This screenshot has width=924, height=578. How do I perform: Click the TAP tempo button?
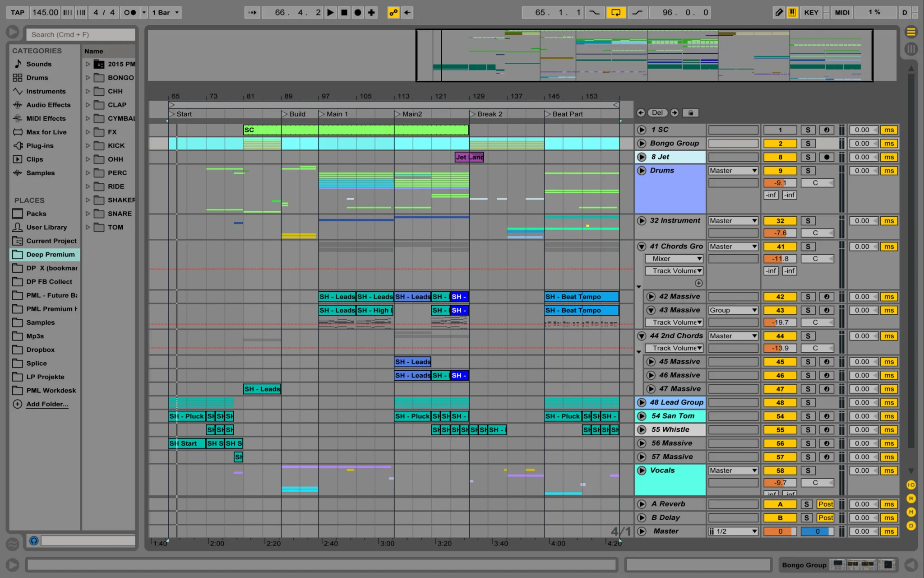tap(18, 13)
